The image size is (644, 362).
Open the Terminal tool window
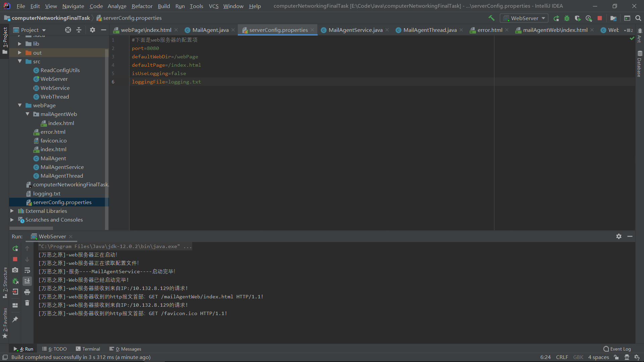pyautogui.click(x=88, y=349)
